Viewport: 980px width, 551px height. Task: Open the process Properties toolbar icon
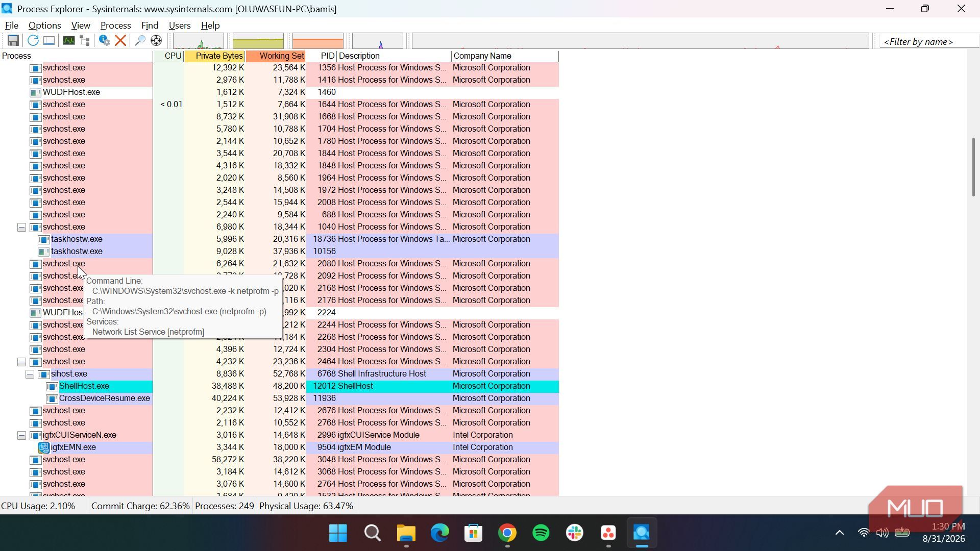coord(105,41)
